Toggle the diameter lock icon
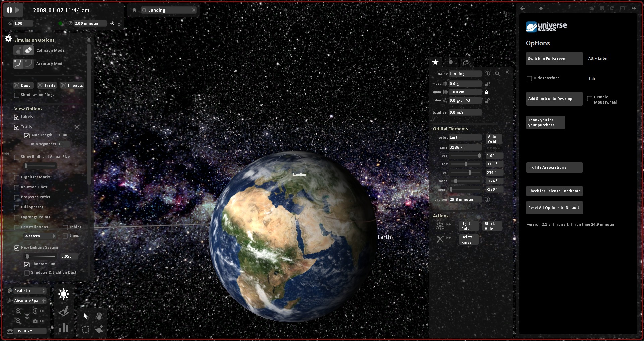 click(487, 92)
